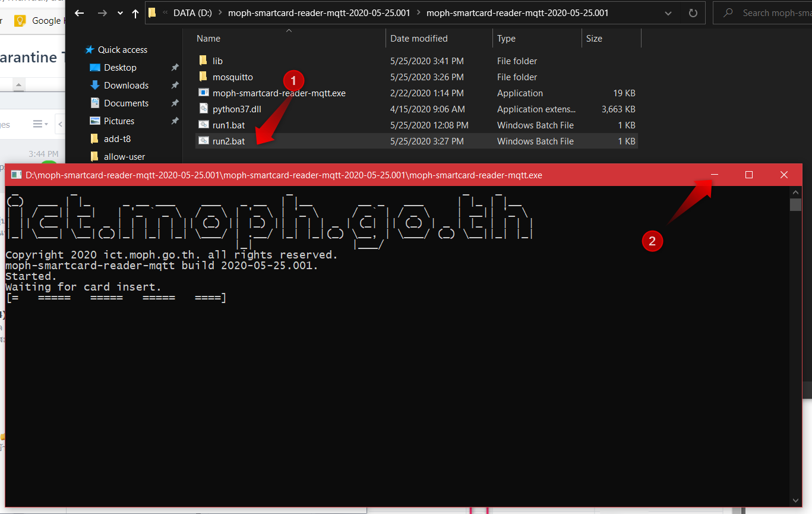Click the console scrollbar thumb
The image size is (812, 514).
[x=795, y=205]
